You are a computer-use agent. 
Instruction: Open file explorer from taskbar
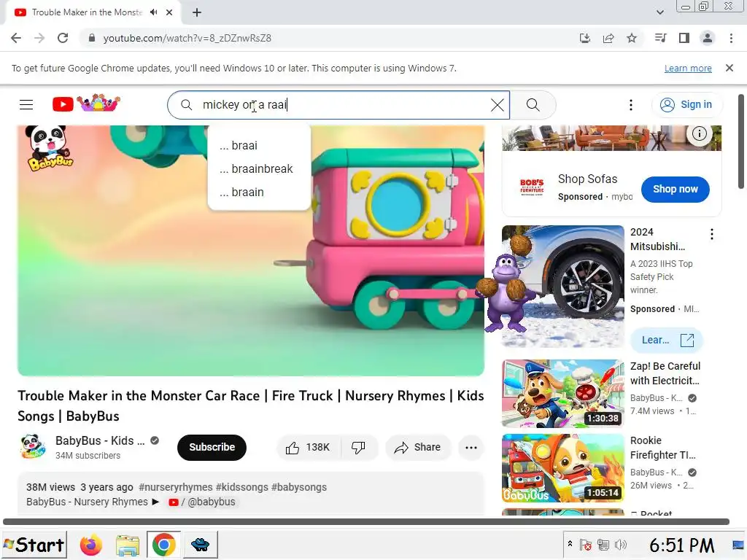127,545
